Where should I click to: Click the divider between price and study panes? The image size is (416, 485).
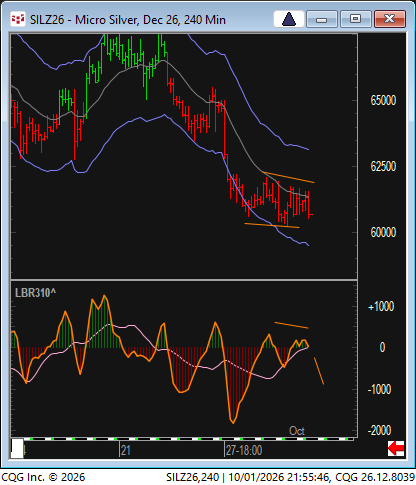[184, 280]
